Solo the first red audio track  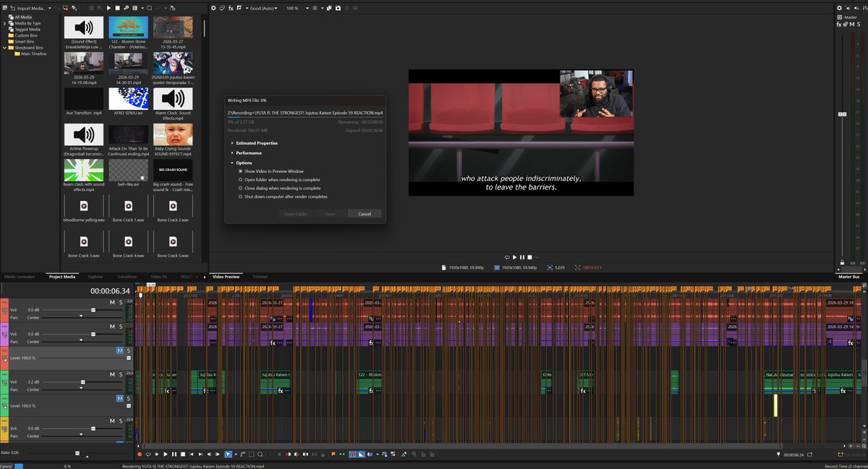click(121, 302)
